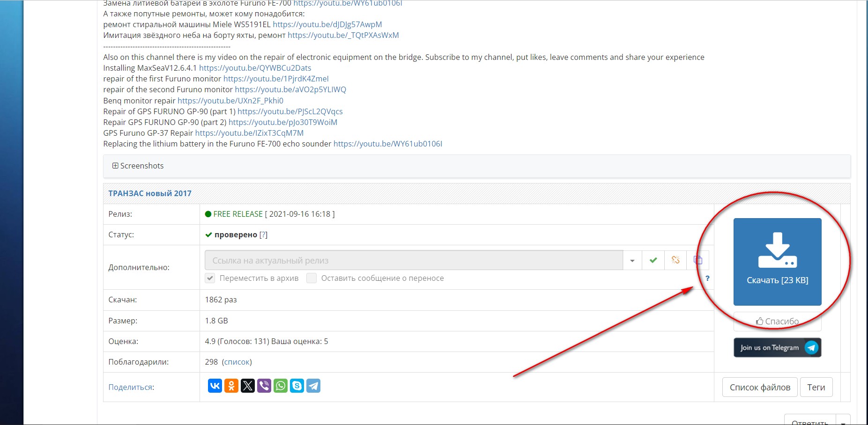868x425 pixels.
Task: Click the 'Ссылка на актуальный релиз' input field
Action: pos(413,260)
